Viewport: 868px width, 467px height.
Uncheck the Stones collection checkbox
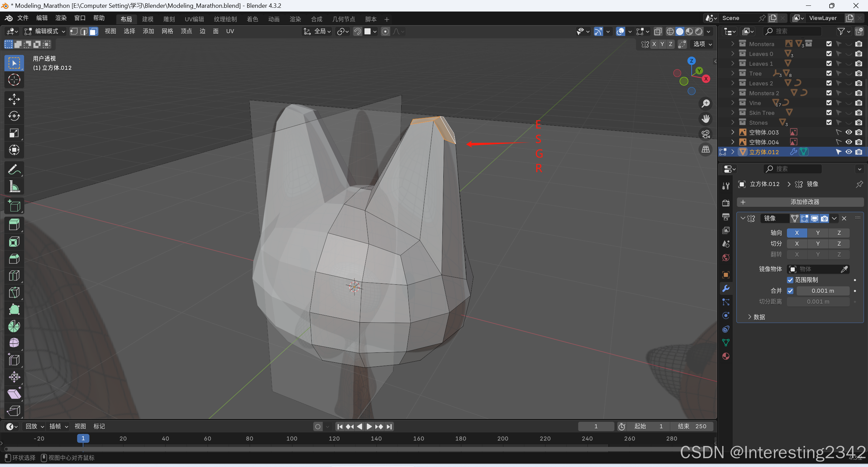pyautogui.click(x=829, y=122)
